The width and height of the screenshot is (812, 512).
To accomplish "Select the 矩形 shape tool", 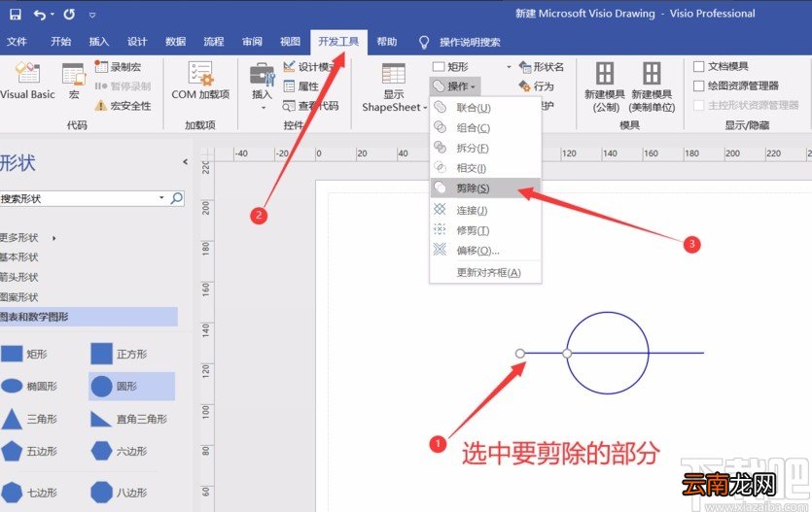I will tap(450, 67).
